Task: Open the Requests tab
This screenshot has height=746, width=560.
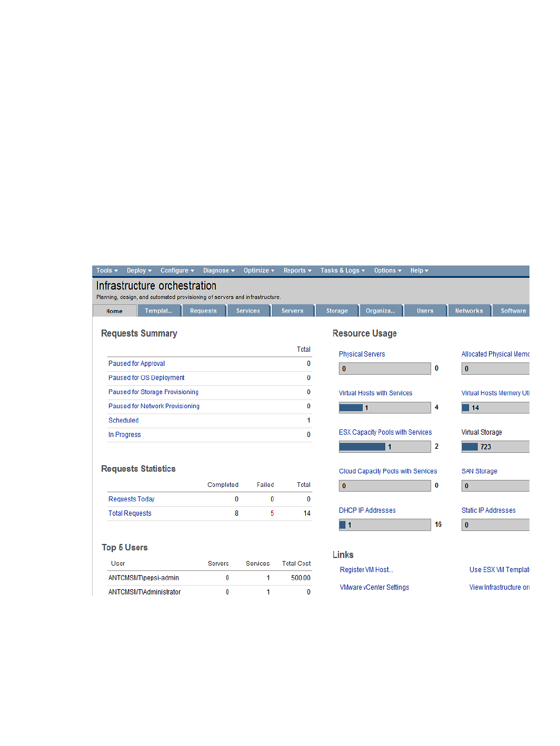Action: click(x=204, y=311)
